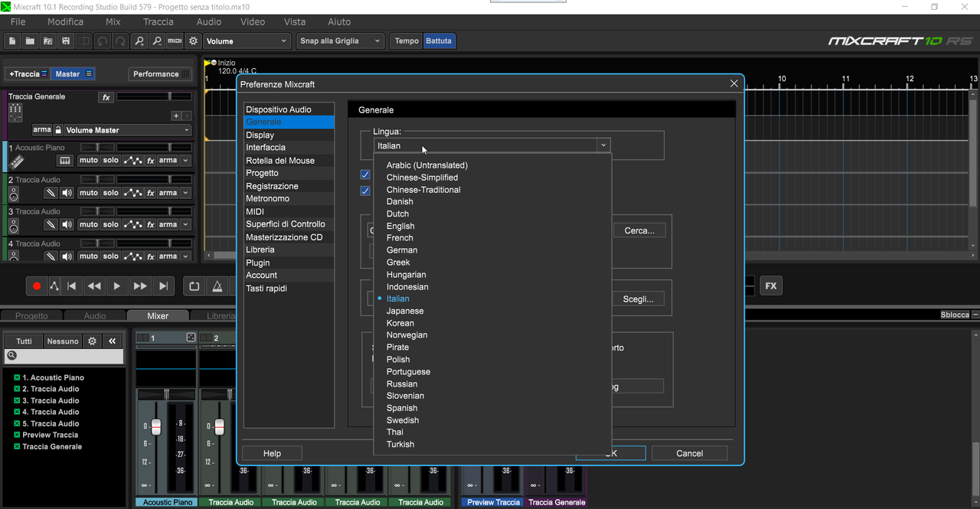This screenshot has width=980, height=509.
Task: Click channel 1 volume fader in mixer
Action: point(156,426)
